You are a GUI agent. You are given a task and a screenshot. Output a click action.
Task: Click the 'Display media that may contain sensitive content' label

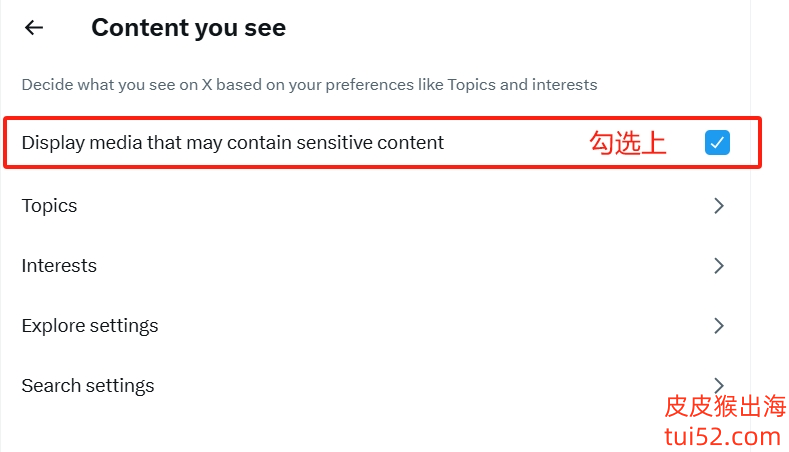point(232,143)
